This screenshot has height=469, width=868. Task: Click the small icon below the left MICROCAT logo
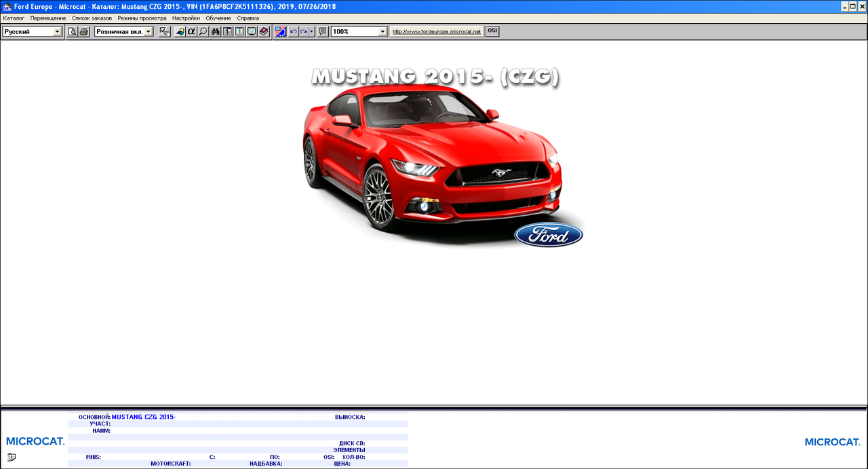point(12,457)
